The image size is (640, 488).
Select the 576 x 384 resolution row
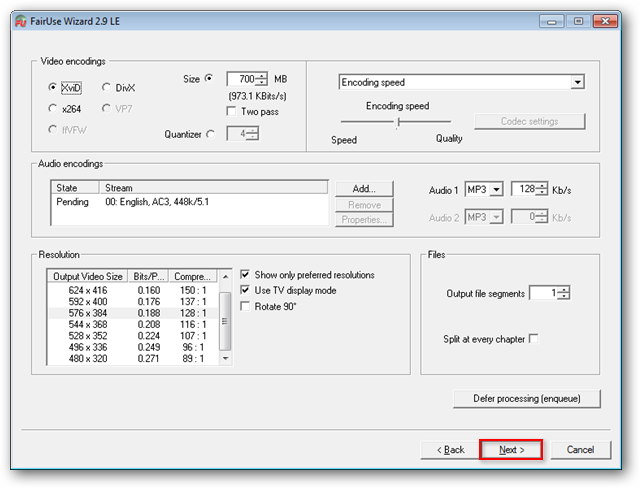pyautogui.click(x=134, y=313)
